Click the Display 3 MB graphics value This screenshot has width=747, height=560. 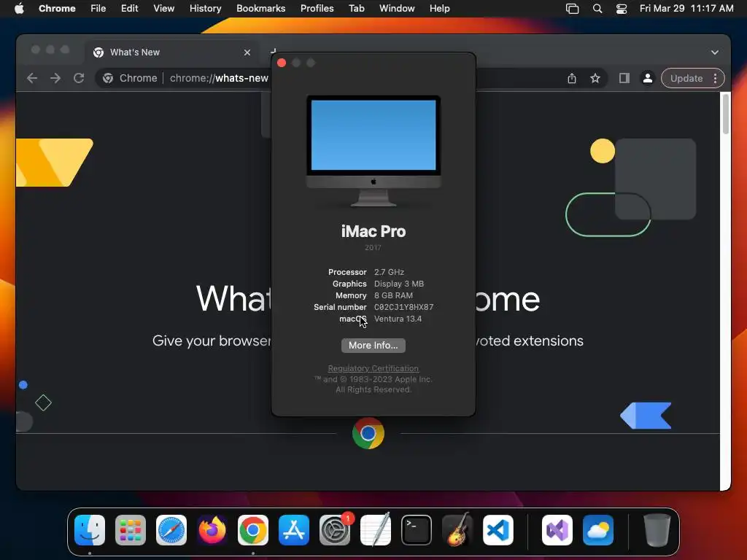pos(399,284)
